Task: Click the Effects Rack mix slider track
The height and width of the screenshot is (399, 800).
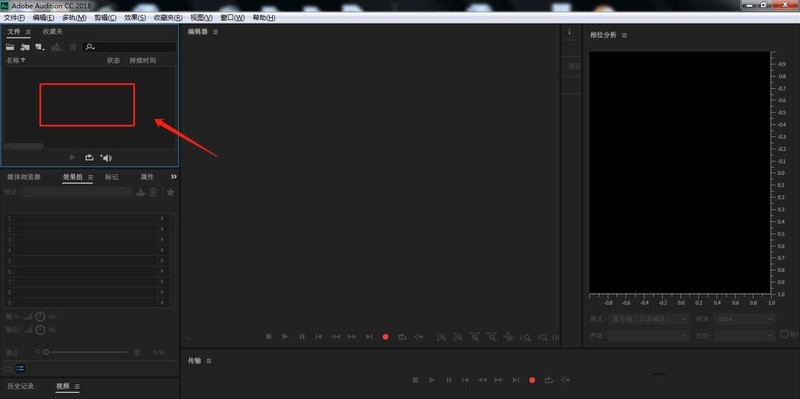Action: coord(87,352)
